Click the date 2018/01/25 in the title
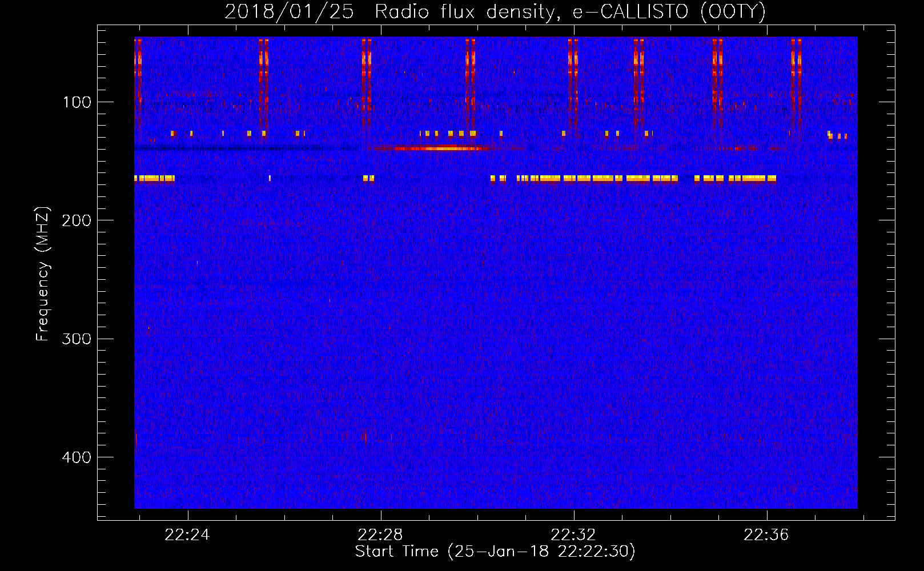Viewport: 924px width, 571px height. pos(289,11)
